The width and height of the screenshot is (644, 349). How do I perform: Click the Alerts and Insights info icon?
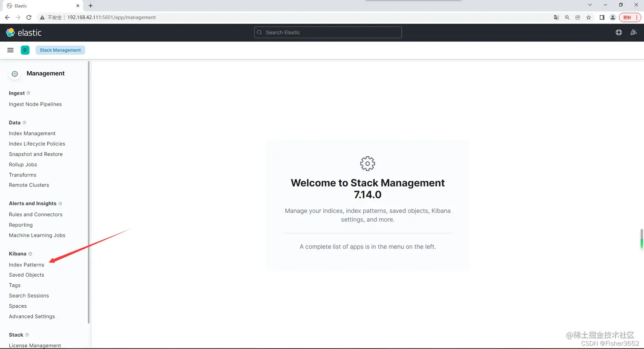(60, 203)
